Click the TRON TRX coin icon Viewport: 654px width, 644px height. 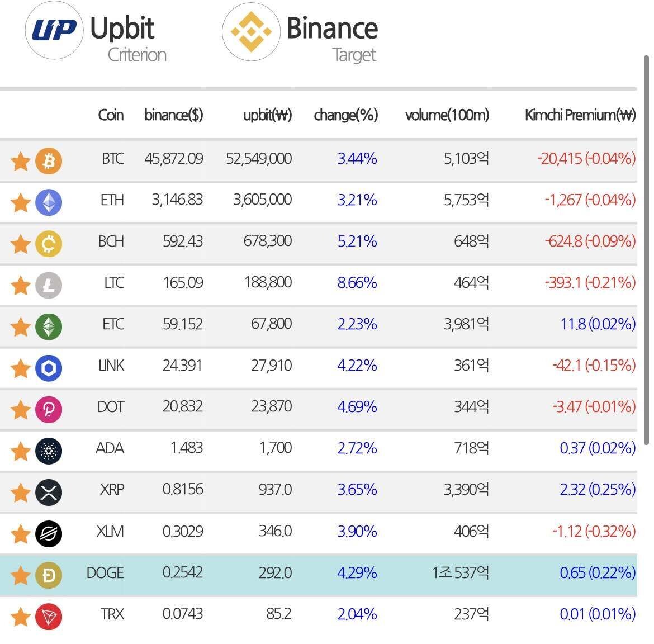[x=49, y=617]
